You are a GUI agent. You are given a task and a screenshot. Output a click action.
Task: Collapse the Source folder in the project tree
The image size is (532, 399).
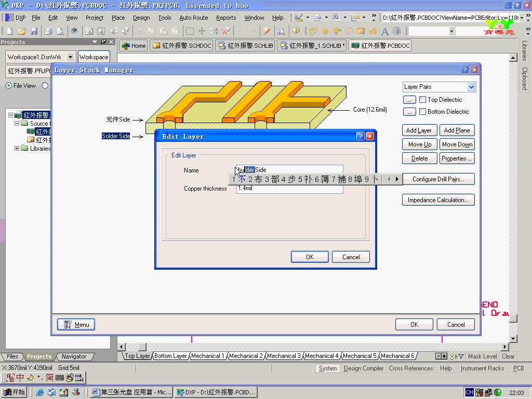pyautogui.click(x=17, y=124)
